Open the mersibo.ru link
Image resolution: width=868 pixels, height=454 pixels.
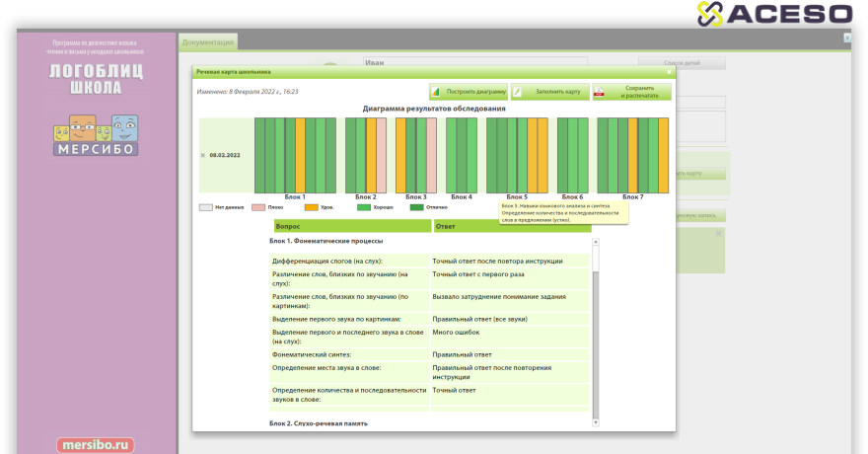tap(95, 444)
